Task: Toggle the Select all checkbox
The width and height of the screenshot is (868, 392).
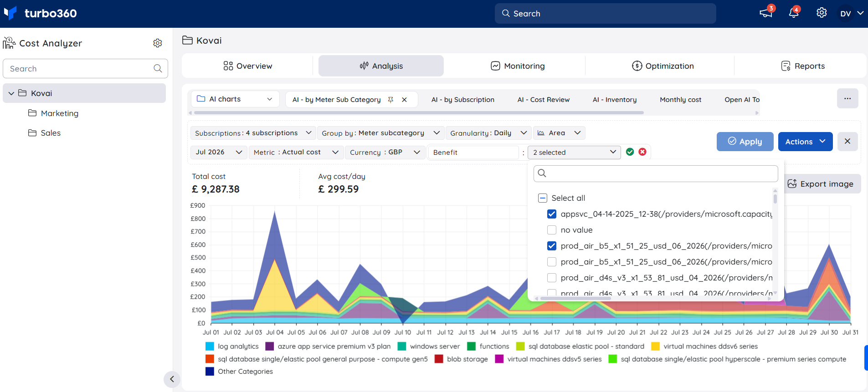Action: 543,198
